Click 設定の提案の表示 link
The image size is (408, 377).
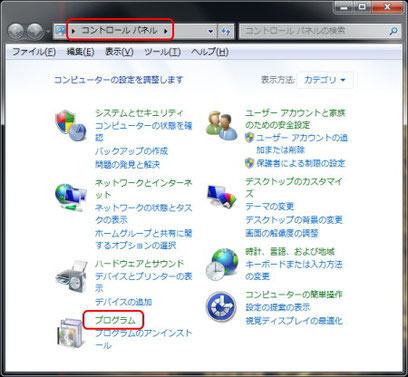tap(278, 307)
